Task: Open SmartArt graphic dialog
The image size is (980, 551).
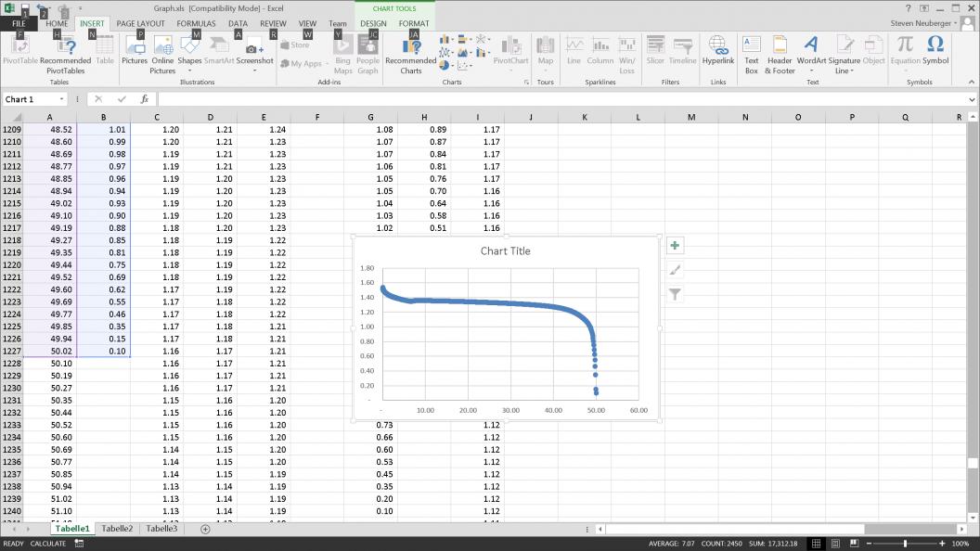Action: pos(219,51)
